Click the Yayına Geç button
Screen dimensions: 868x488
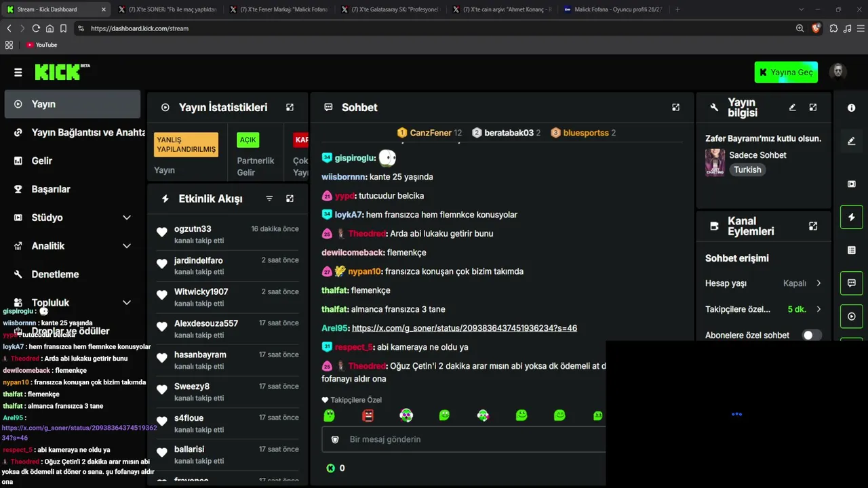pyautogui.click(x=786, y=73)
